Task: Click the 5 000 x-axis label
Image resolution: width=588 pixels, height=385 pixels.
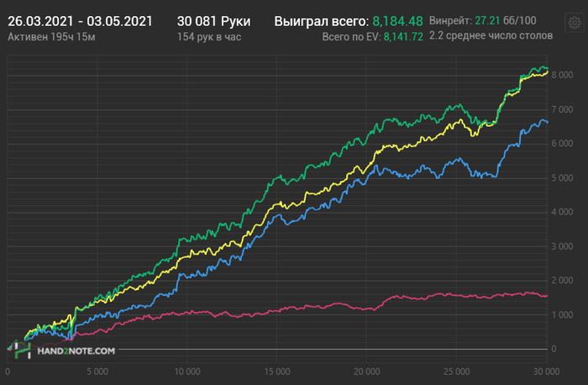Action: coord(97,372)
